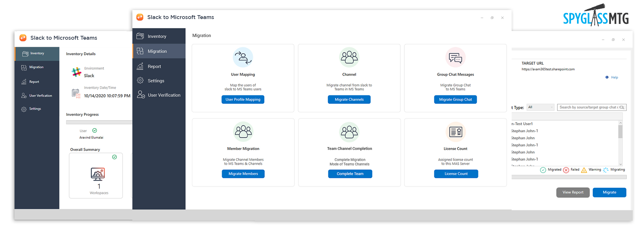Click the front sidebar Settings gear icon
644x232 pixels.
coord(140,80)
